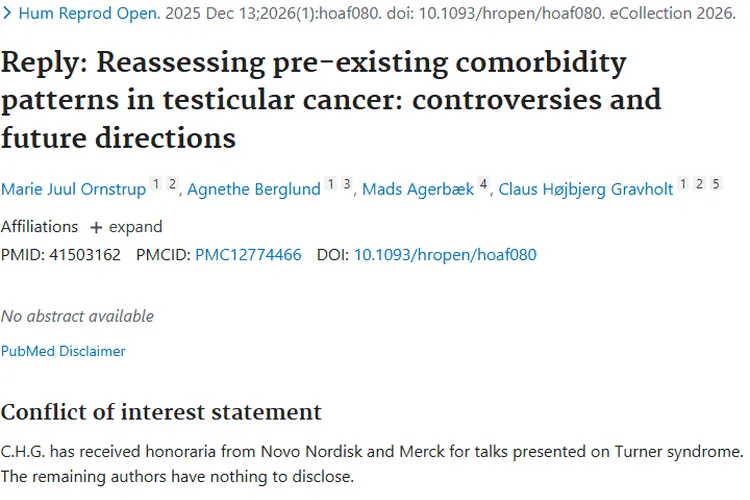The width and height of the screenshot is (750, 500).
Task: Click affiliation 2 superscript after Marie Juul Ornstrup
Action: pos(172,185)
